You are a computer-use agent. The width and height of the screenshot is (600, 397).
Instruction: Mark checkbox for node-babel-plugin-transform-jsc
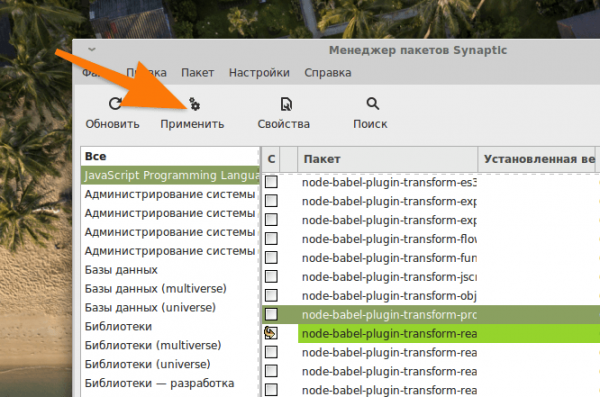tap(271, 276)
